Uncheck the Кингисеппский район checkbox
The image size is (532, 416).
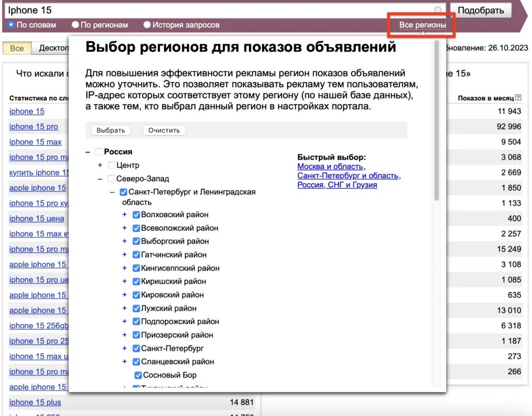tap(136, 268)
